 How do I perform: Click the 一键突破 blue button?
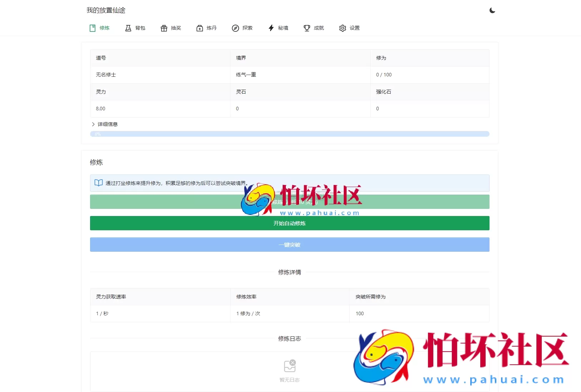[x=289, y=245]
